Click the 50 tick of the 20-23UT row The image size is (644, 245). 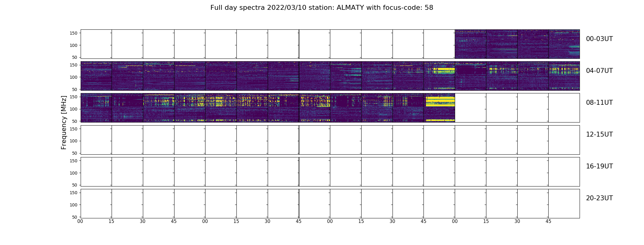coord(75,217)
